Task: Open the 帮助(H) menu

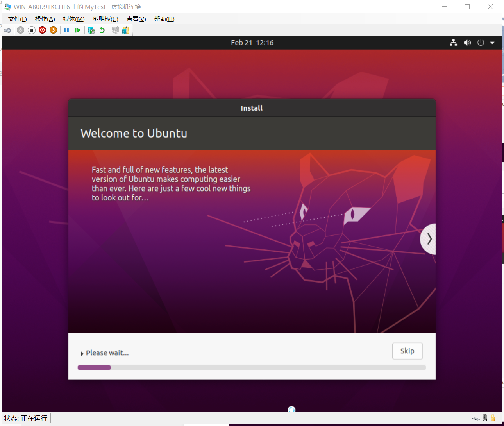Action: [164, 19]
